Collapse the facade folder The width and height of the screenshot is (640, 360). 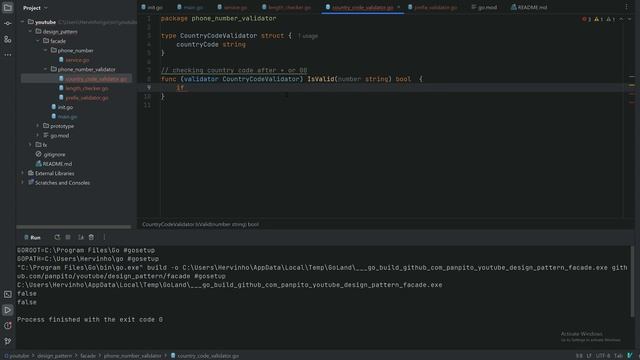point(38,41)
